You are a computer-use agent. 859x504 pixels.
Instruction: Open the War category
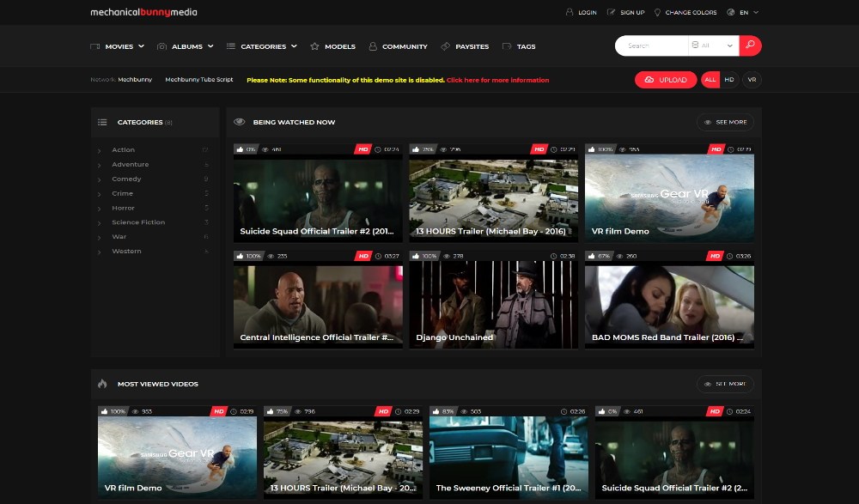[x=119, y=237]
